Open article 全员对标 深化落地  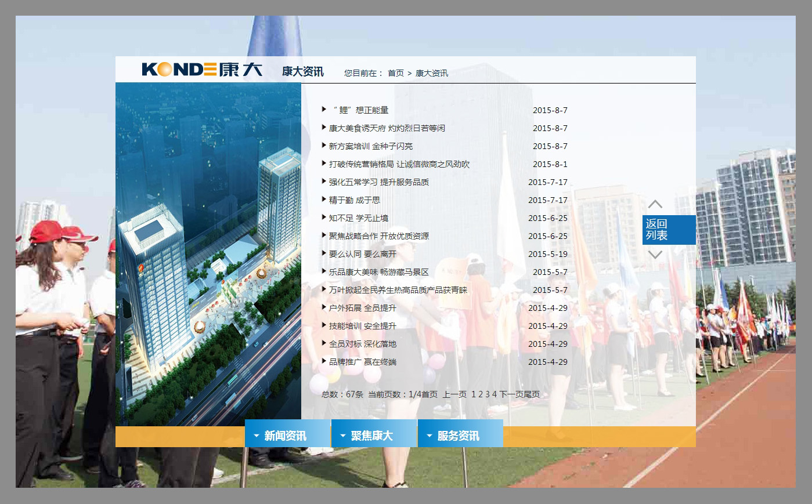[x=363, y=344]
